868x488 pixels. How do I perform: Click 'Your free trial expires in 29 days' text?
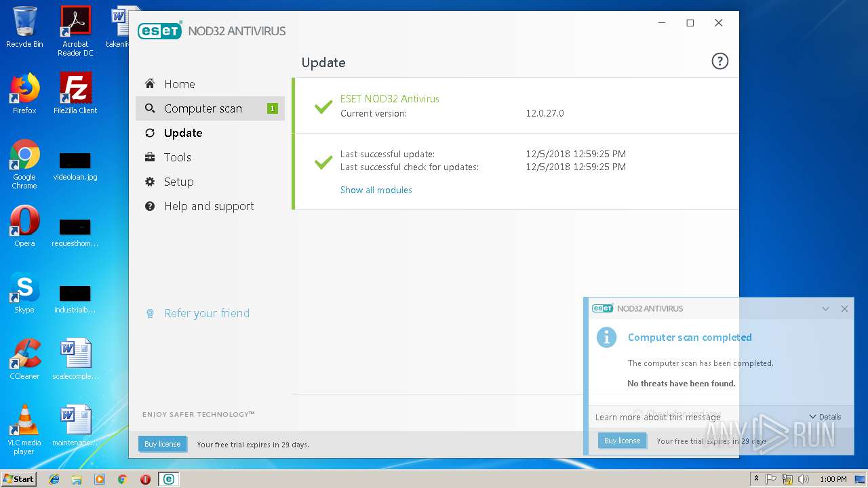(253, 445)
